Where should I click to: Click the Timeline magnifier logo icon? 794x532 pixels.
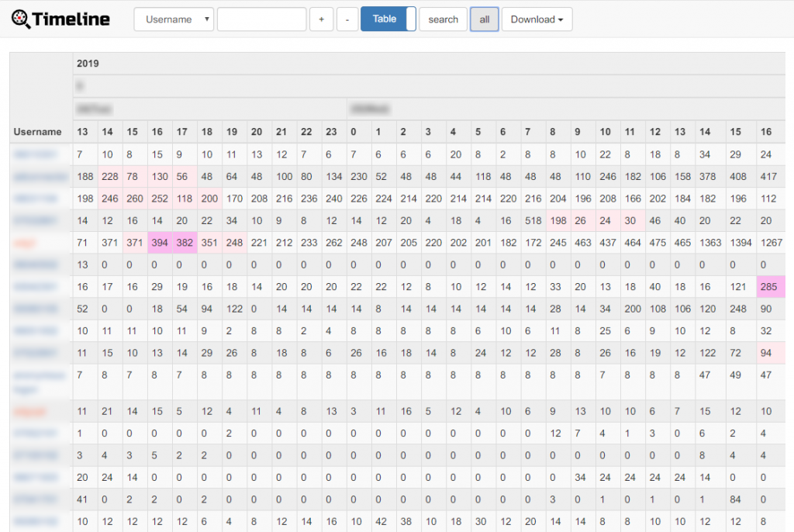(21, 19)
